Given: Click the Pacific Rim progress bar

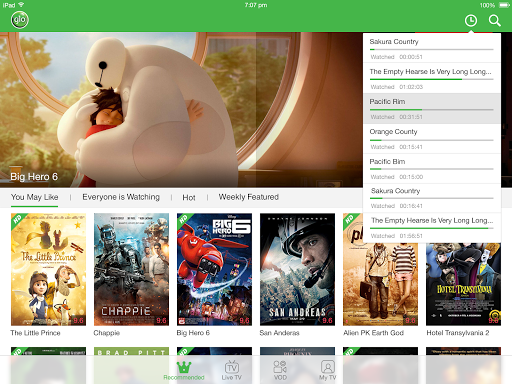Looking at the screenshot, I should tap(432, 109).
